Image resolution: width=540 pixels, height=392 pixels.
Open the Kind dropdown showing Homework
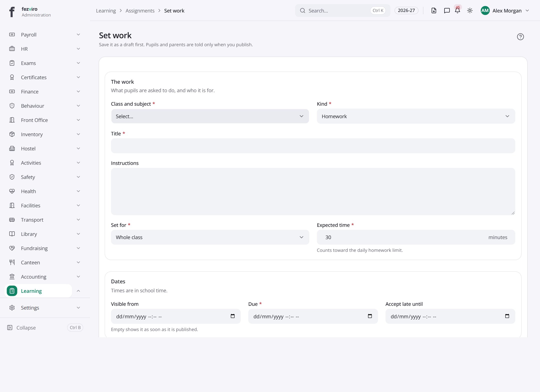416,116
